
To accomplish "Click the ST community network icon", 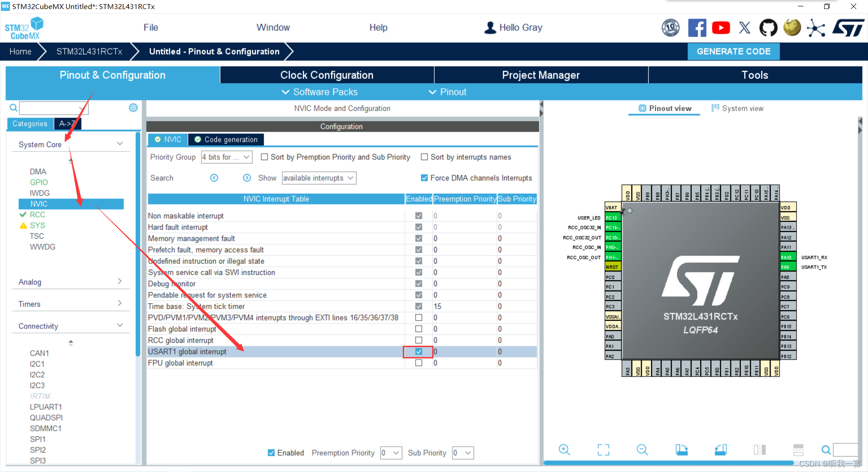I will point(816,28).
